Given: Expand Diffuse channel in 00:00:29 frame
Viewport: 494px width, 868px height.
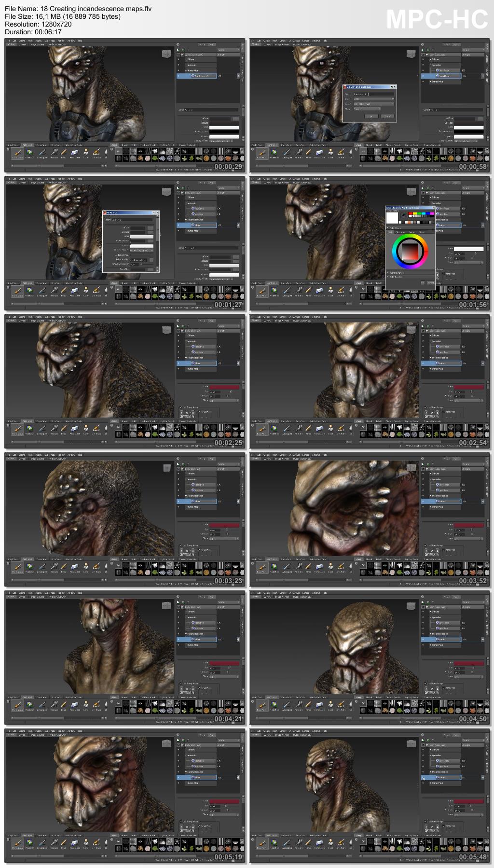Looking at the screenshot, I should [x=186, y=59].
